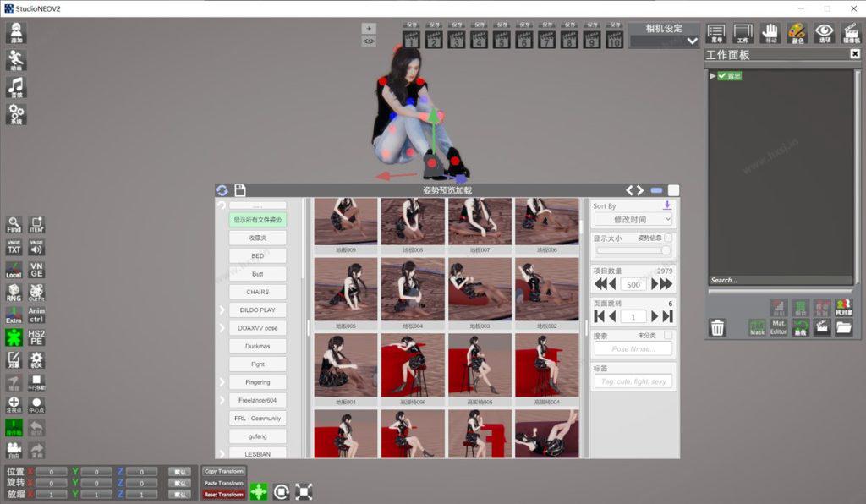Screen dimensions: 866x504
Task: Click the refresh icon in pose panel
Action: [x=222, y=190]
